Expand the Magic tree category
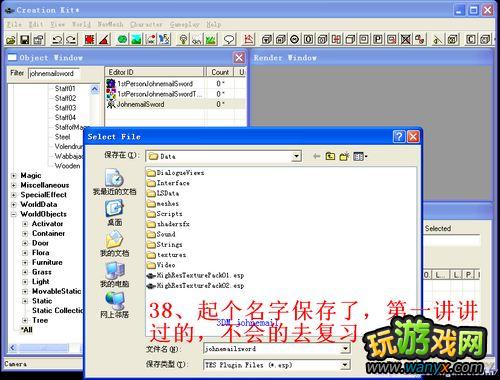Viewport: 500px width, 380px height. 13,176
